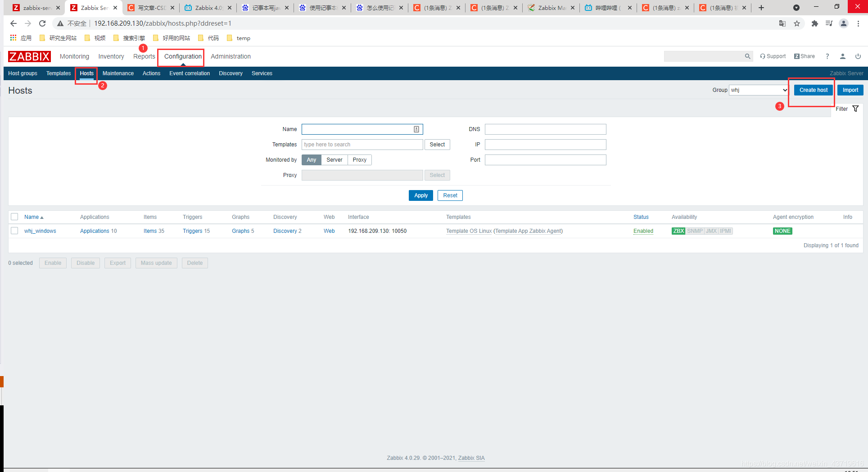Screen dimensions: 868x472
Task: Select Any for Monitored by
Action: pos(312,160)
